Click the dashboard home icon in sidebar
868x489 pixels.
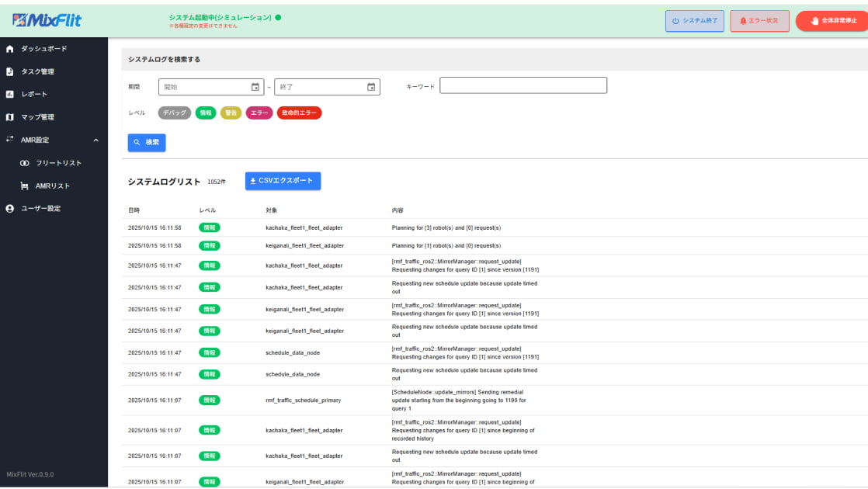(10, 49)
